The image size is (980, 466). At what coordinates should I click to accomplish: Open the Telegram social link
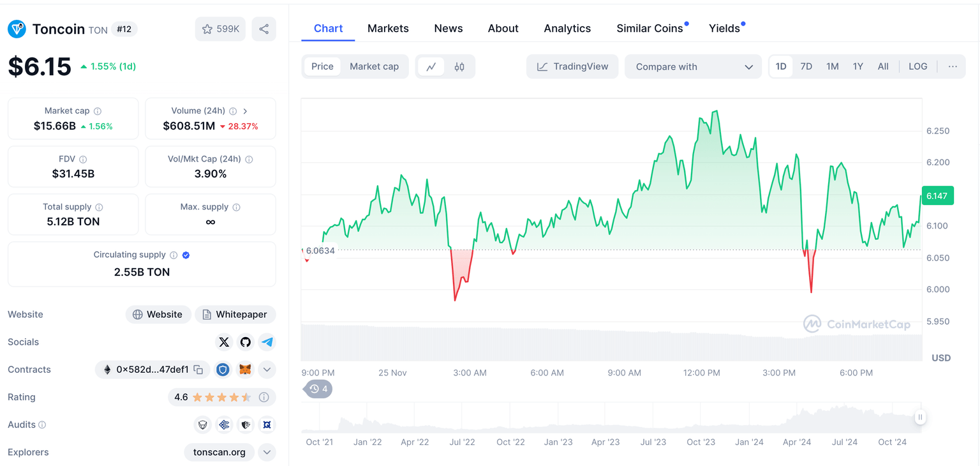(267, 342)
